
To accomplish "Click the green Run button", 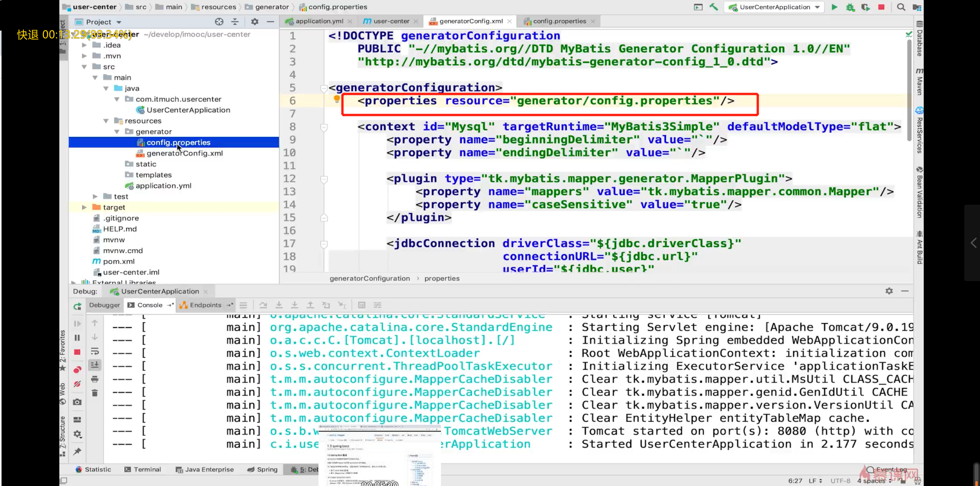I will pyautogui.click(x=835, y=7).
